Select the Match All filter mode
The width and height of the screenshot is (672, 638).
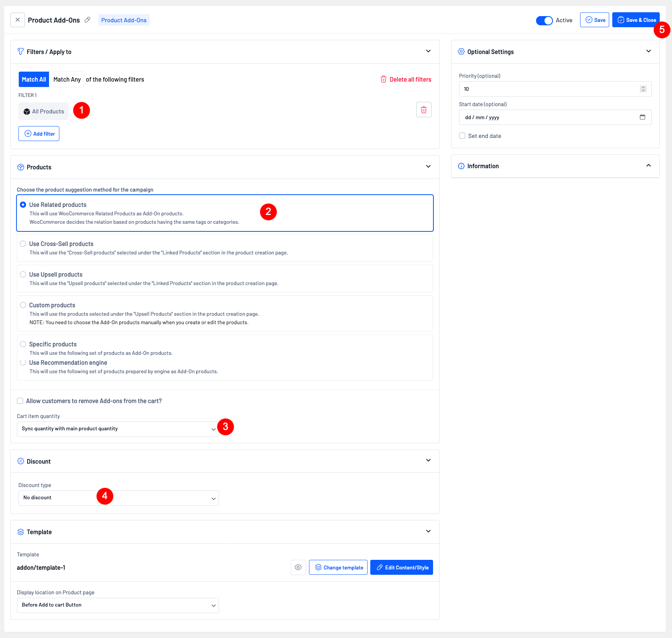point(34,79)
